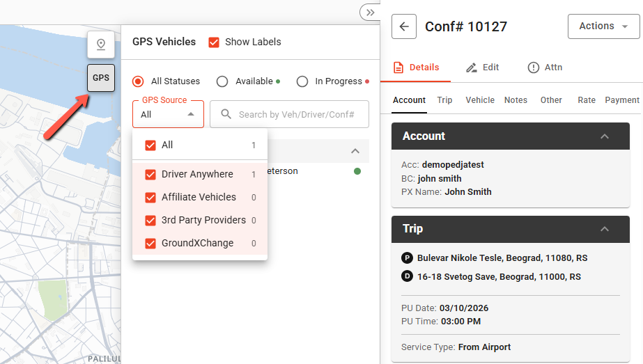The width and height of the screenshot is (643, 364).
Task: Uncheck the Show Labels checkbox
Action: tap(215, 42)
